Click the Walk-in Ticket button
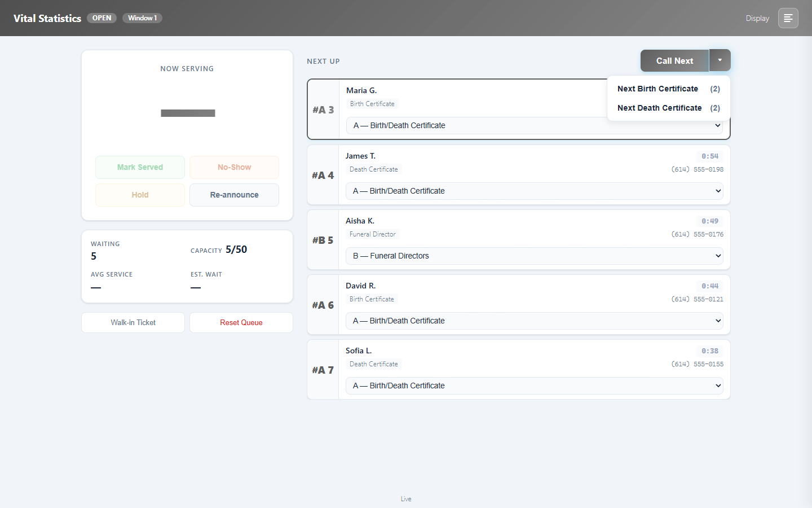This screenshot has height=508, width=812. [x=133, y=322]
